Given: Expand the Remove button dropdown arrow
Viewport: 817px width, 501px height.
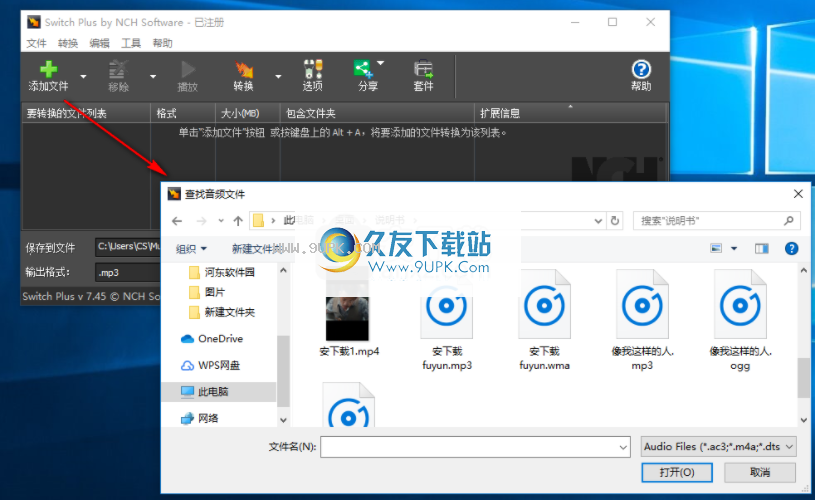Looking at the screenshot, I should pyautogui.click(x=153, y=77).
